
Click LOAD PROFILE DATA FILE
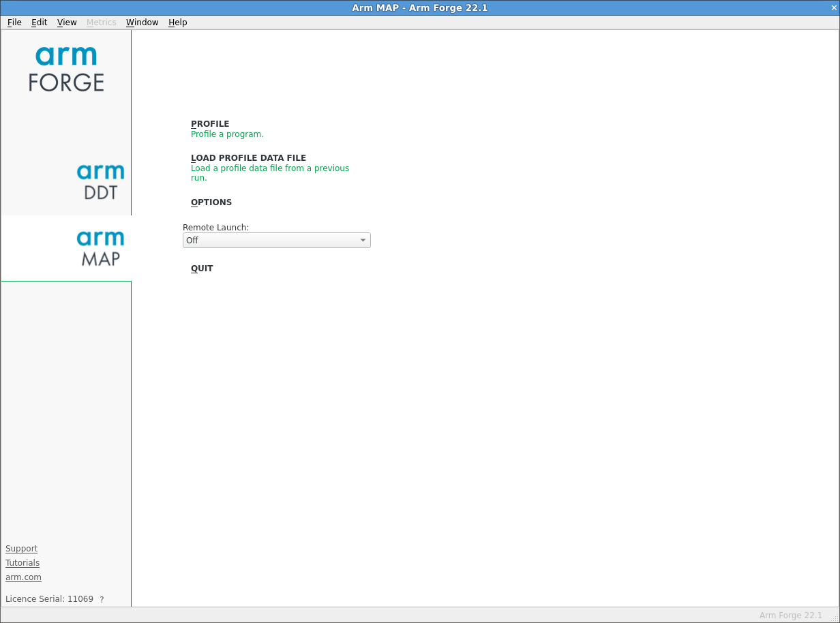tap(248, 158)
